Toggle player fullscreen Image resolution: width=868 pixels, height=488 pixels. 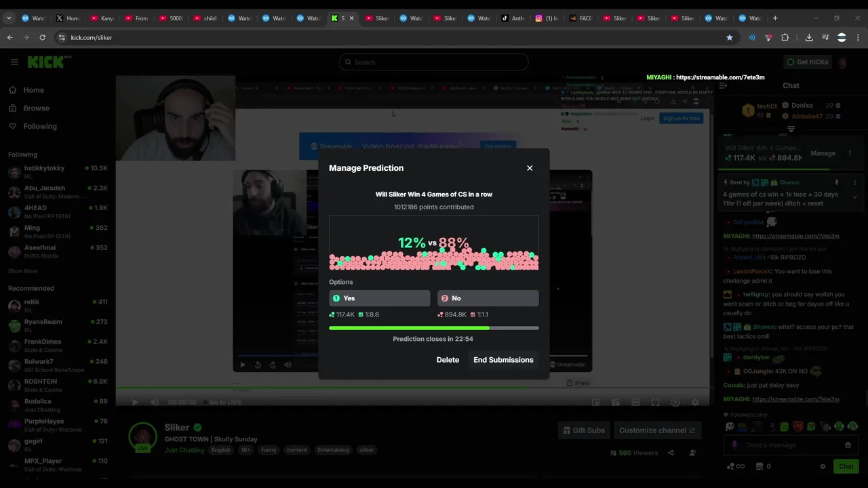[655, 402]
